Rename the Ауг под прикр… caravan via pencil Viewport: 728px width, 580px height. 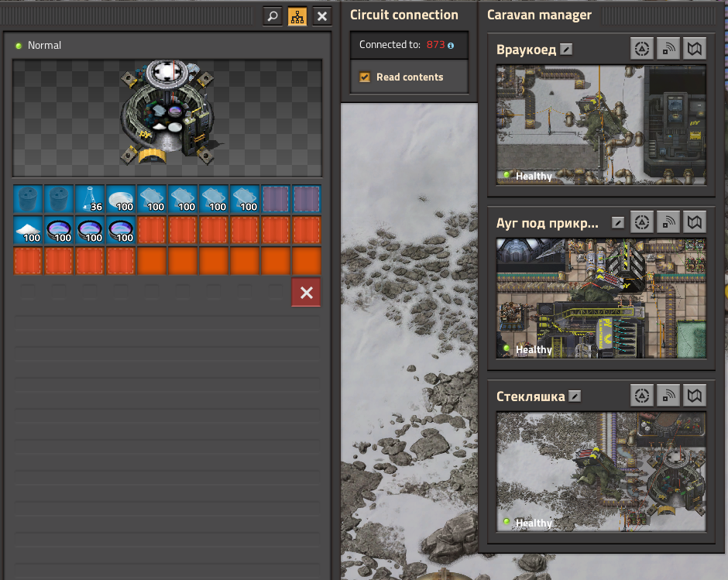(x=617, y=223)
